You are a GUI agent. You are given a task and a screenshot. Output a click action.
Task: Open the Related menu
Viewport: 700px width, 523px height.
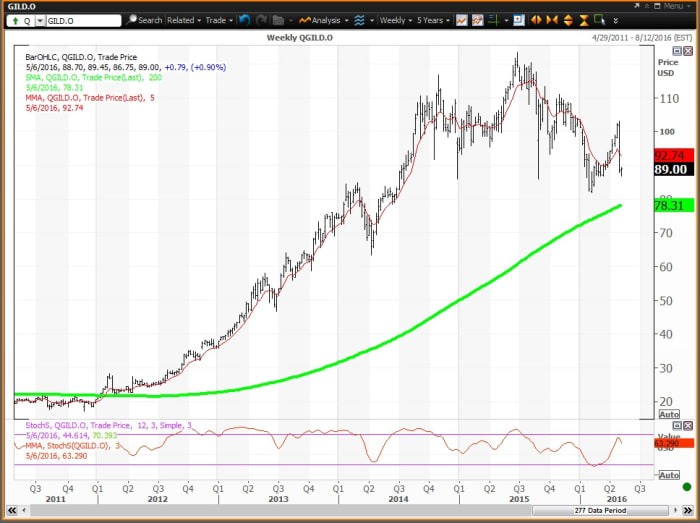(x=183, y=20)
